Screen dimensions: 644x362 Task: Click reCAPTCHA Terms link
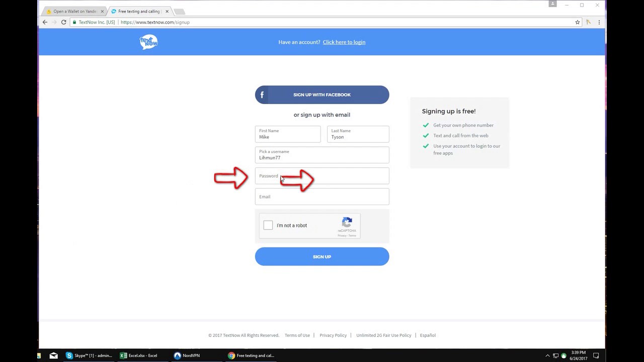point(352,236)
